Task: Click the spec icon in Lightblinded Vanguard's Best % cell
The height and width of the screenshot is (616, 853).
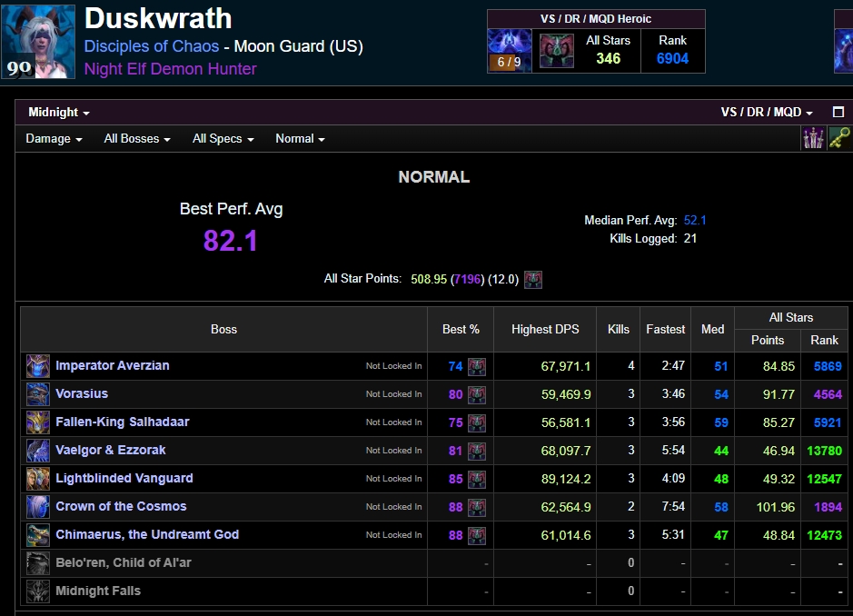Action: tap(477, 480)
